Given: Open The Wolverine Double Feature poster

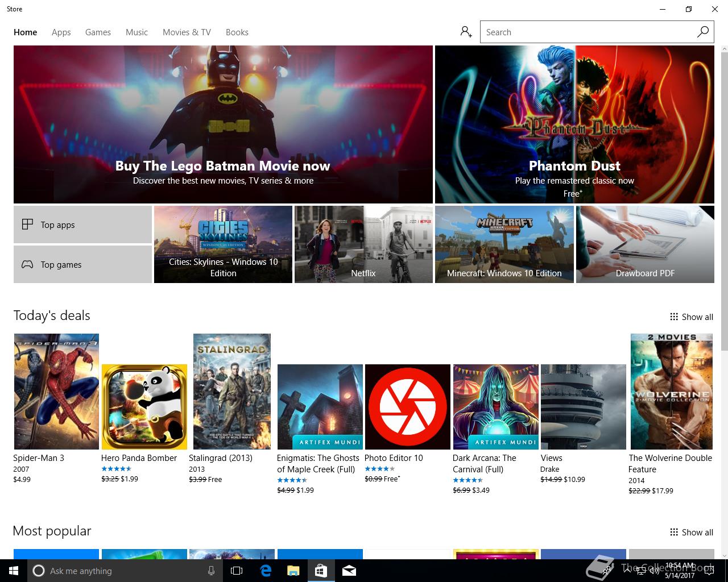Looking at the screenshot, I should (x=672, y=392).
